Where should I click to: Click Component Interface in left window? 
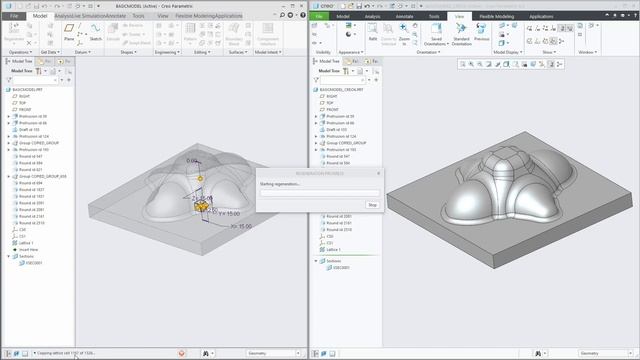[x=268, y=34]
